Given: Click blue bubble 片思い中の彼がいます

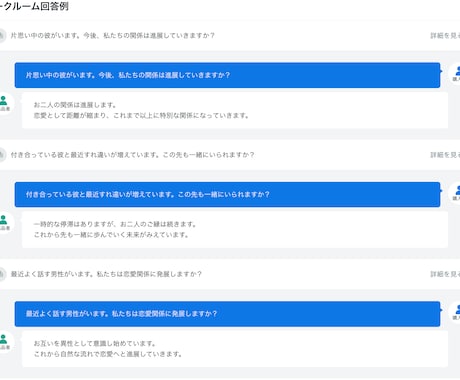Looking at the screenshot, I should (x=227, y=75).
